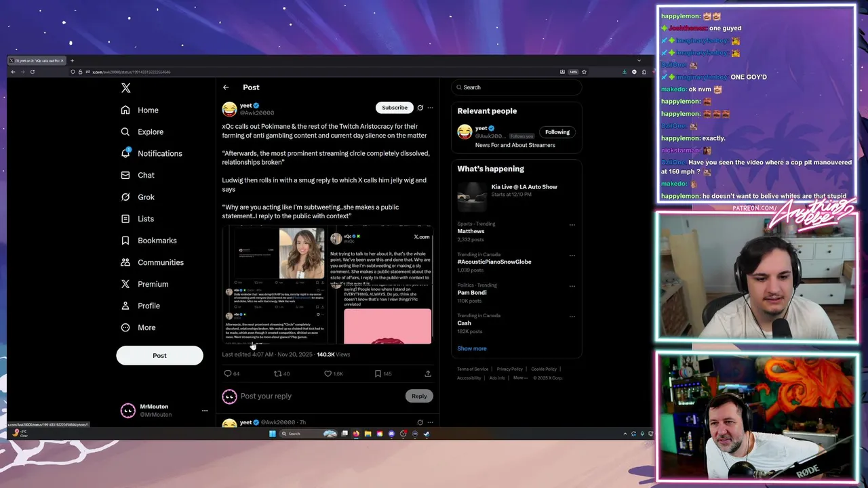Click the Search box on X
Image resolution: width=868 pixels, height=488 pixels.
(517, 87)
